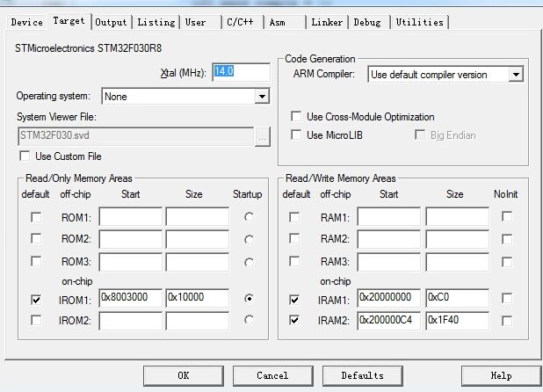Image resolution: width=543 pixels, height=392 pixels.
Task: Click the ROM1 Start field
Action: click(130, 217)
